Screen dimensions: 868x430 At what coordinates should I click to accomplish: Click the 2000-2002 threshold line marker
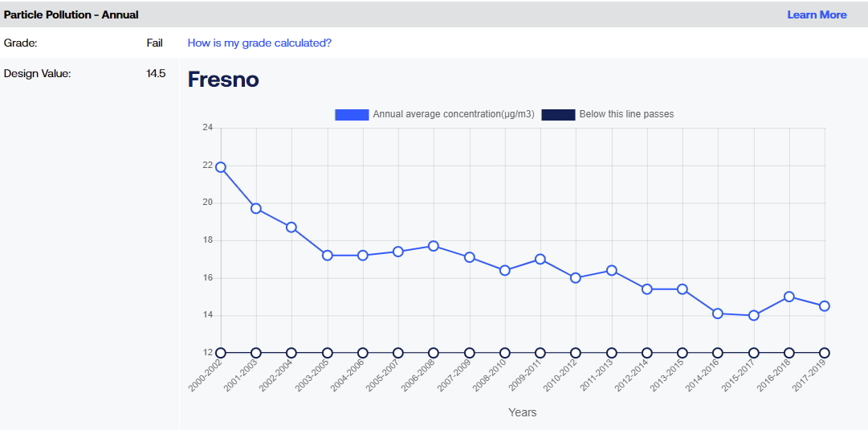pyautogui.click(x=221, y=353)
